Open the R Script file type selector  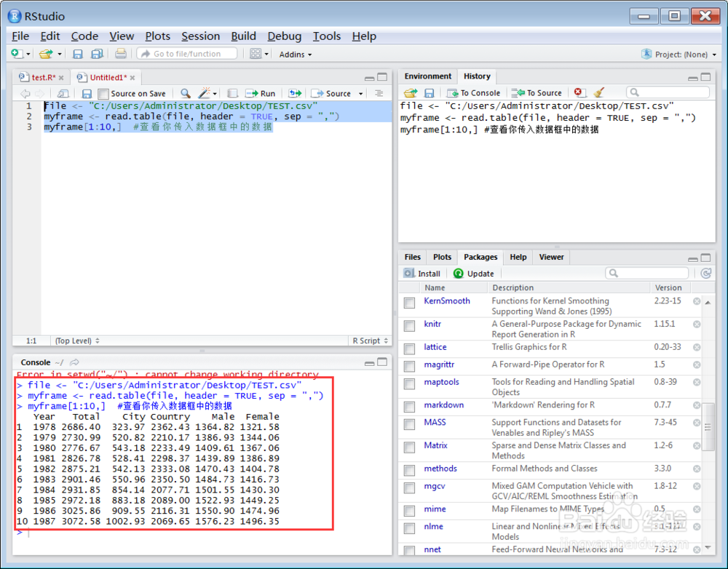370,341
